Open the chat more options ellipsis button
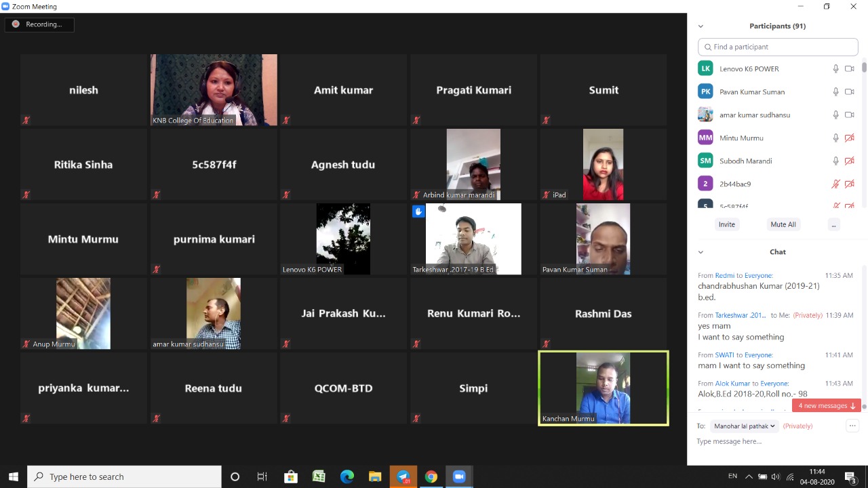The width and height of the screenshot is (868, 488). point(852,426)
